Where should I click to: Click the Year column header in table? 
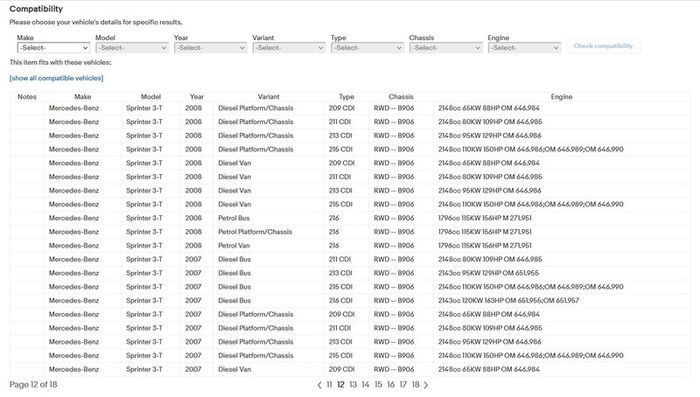coord(196,96)
